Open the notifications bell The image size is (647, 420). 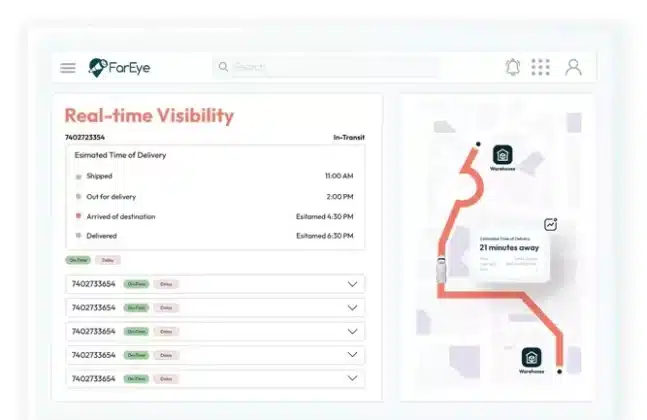[513, 67]
